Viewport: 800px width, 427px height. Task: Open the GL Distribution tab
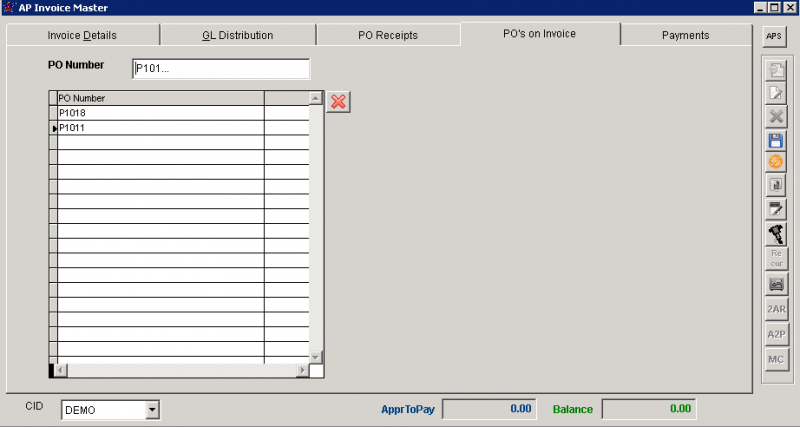pos(238,35)
